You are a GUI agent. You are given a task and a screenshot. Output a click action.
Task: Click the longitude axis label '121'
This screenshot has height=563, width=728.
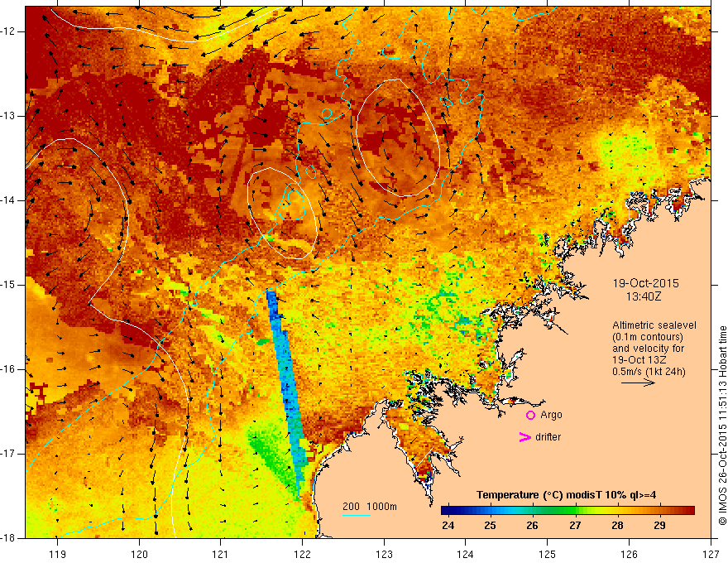221,554
